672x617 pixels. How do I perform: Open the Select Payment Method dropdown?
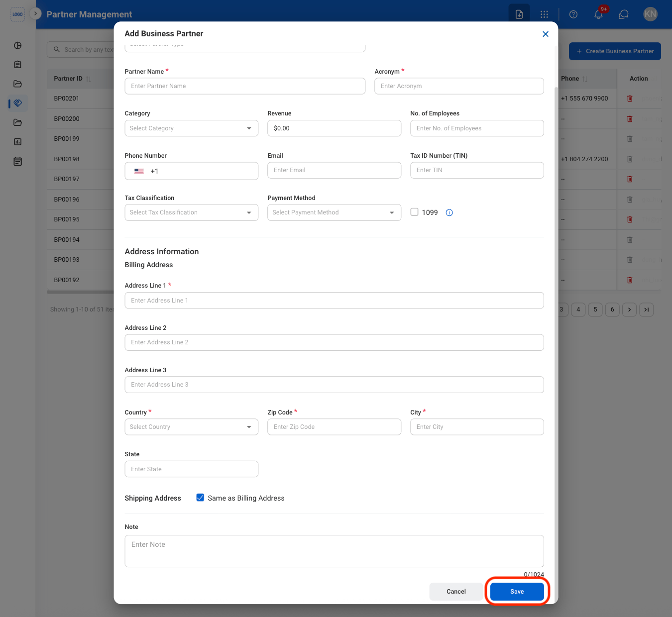click(x=334, y=212)
